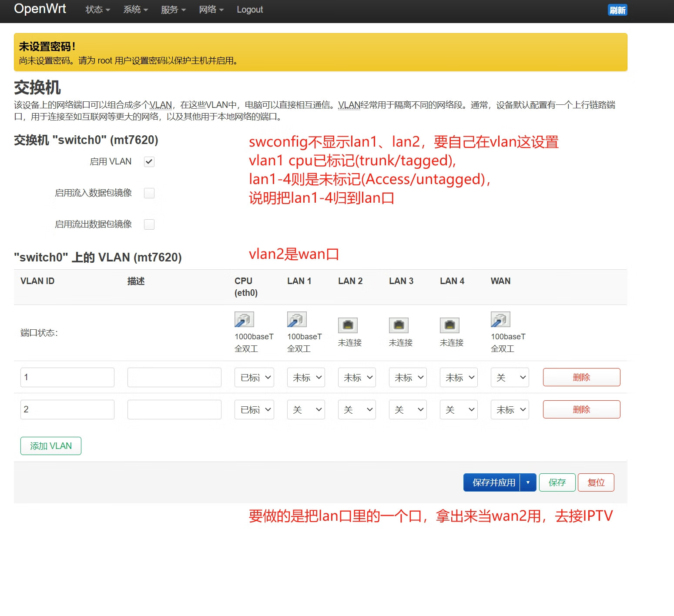Enable 启用流入数据包镜像
The image size is (674, 616).
click(x=149, y=193)
